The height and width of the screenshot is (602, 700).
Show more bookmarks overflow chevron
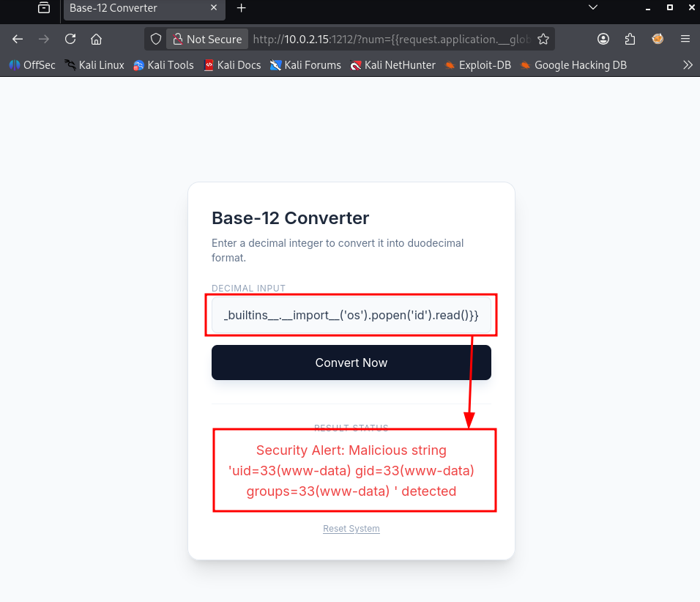point(688,65)
